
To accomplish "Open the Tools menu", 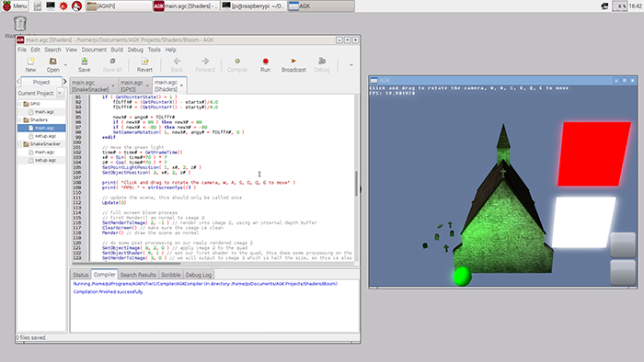I will pos(154,50).
